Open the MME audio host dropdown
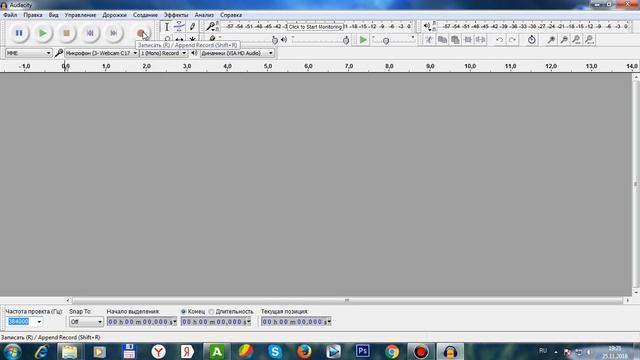Viewport: 640px width, 360px height. tap(28, 53)
